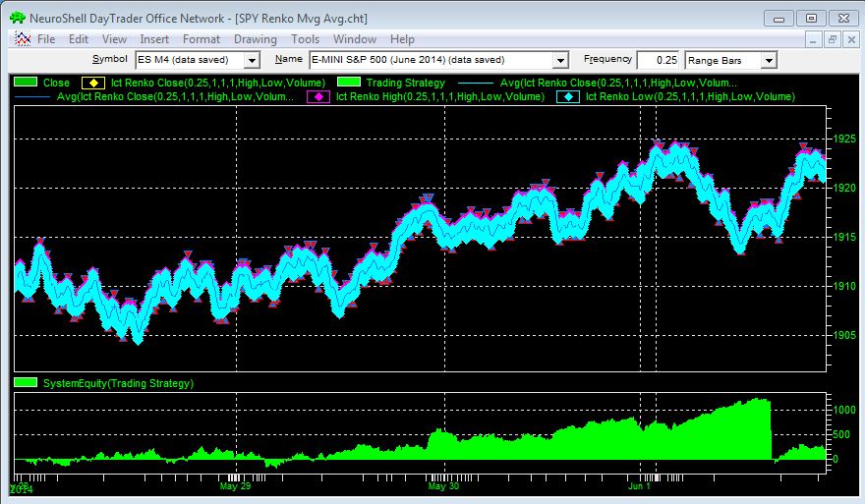Open the Drawing menu
865x504 pixels.
pos(256,39)
